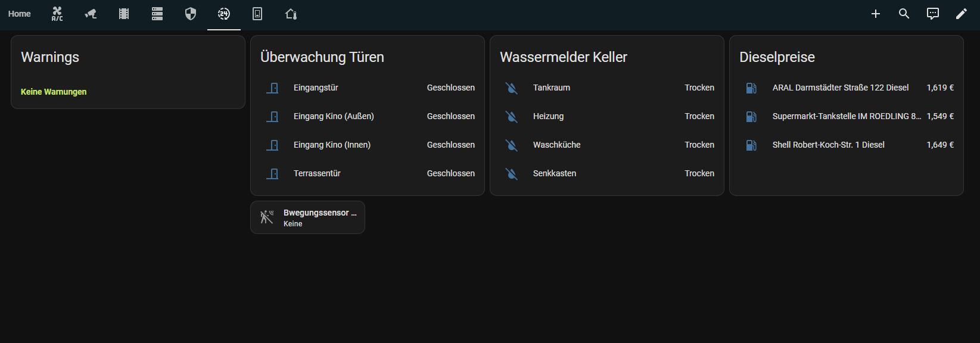980x343 pixels.
Task: Click the Tankraum water-off sensor icon
Action: pos(512,88)
